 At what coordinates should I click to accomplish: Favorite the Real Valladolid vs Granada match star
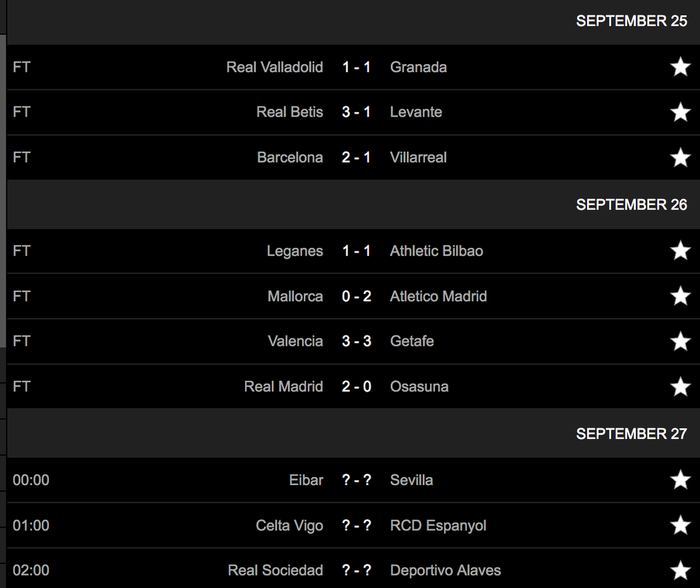(x=680, y=67)
